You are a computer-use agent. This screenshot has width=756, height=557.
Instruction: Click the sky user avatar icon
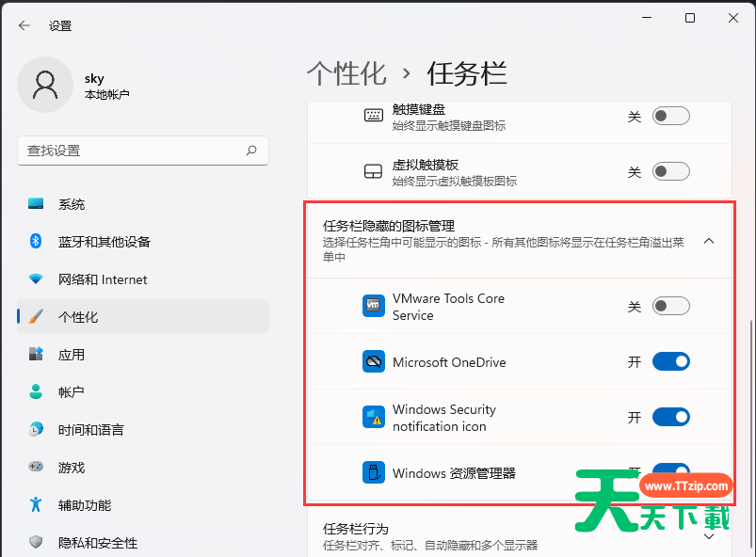45,85
